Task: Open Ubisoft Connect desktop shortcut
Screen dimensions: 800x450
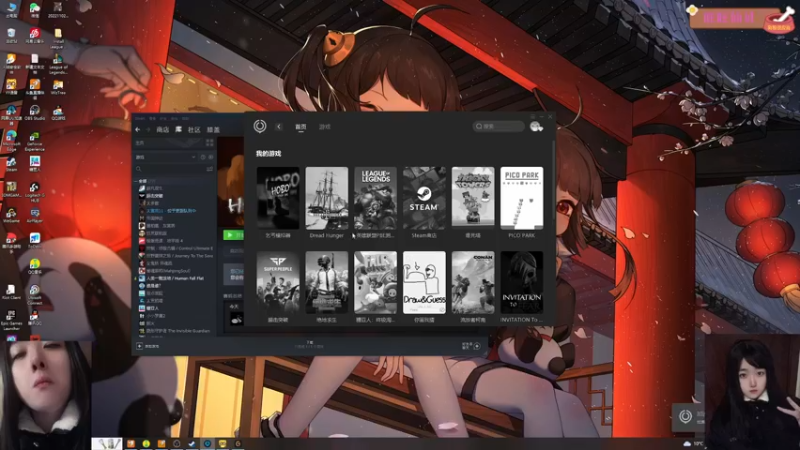Action: point(34,294)
